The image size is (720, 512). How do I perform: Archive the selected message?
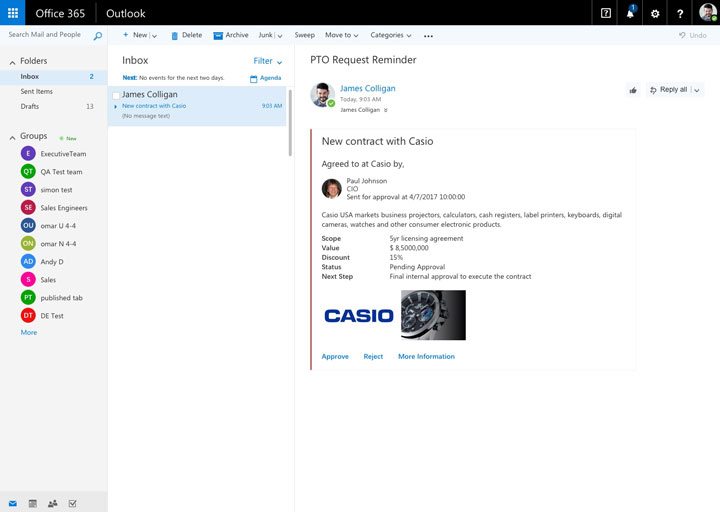pos(231,35)
